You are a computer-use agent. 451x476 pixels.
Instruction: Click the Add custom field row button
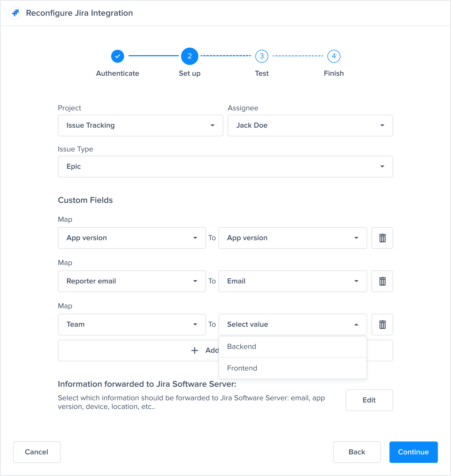(138, 351)
